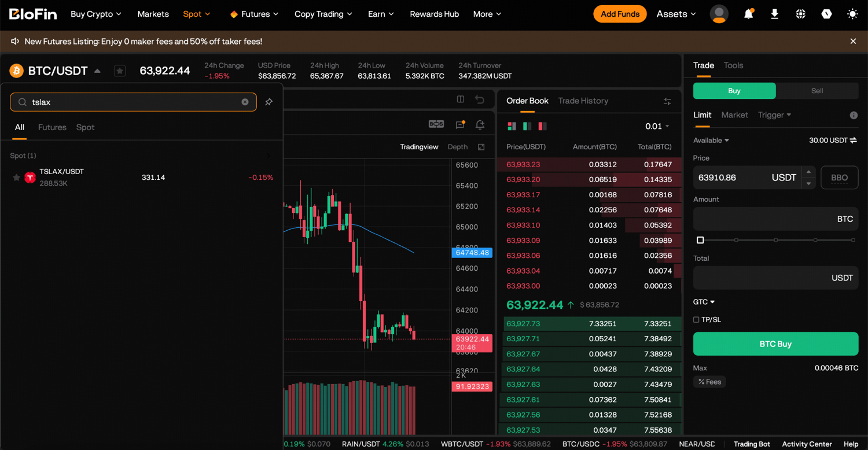Click the Bitcoin coin icon
The image size is (868, 450).
pos(16,71)
